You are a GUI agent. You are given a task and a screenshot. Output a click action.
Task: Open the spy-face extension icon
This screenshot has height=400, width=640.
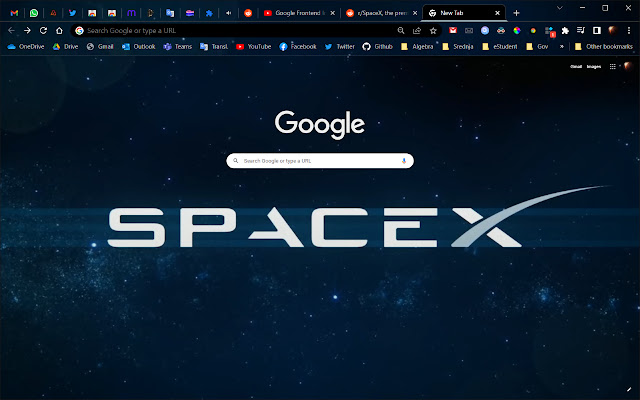pyautogui.click(x=501, y=31)
